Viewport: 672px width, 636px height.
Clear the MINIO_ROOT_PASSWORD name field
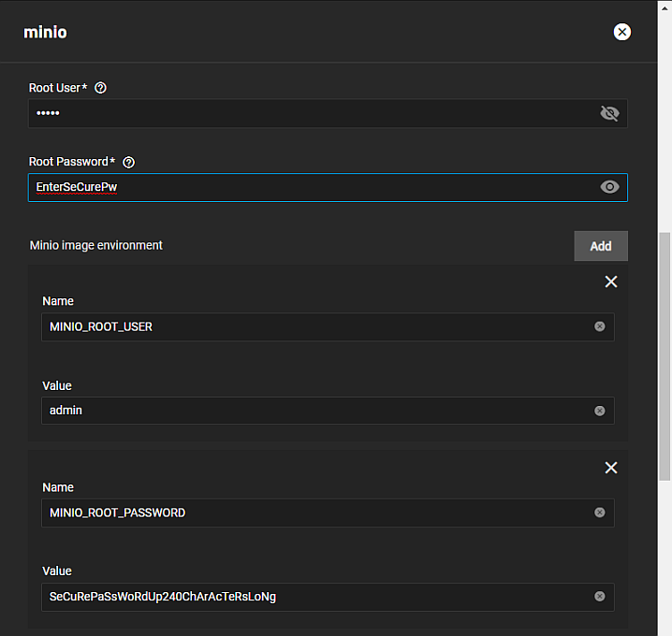[600, 513]
